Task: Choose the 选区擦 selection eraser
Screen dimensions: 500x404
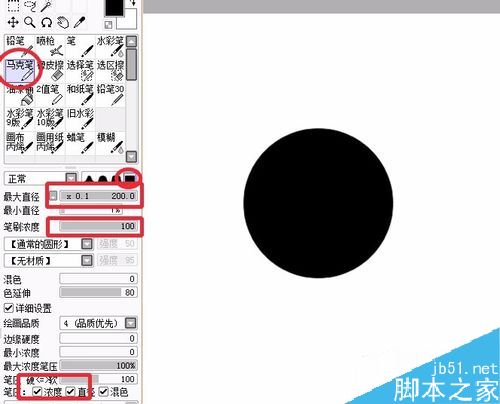Action: (x=110, y=70)
